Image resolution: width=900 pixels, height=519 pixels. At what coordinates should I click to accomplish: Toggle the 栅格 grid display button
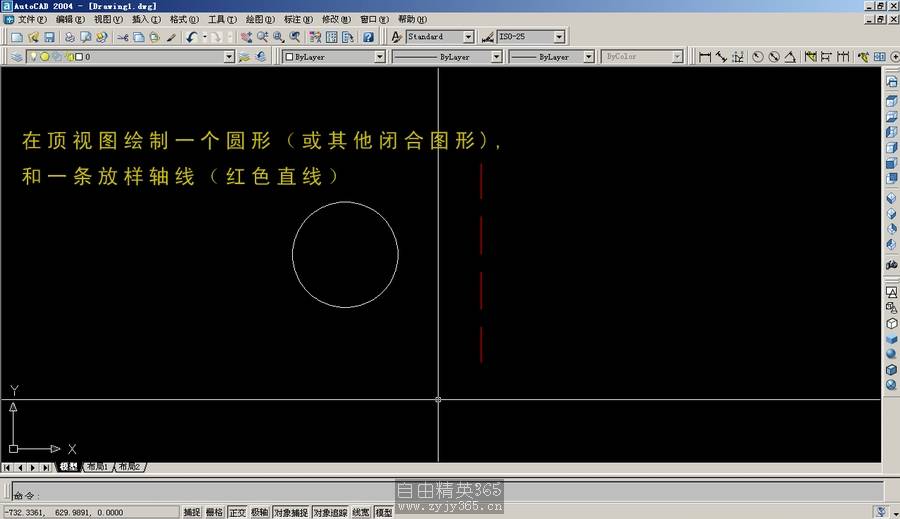click(x=214, y=512)
